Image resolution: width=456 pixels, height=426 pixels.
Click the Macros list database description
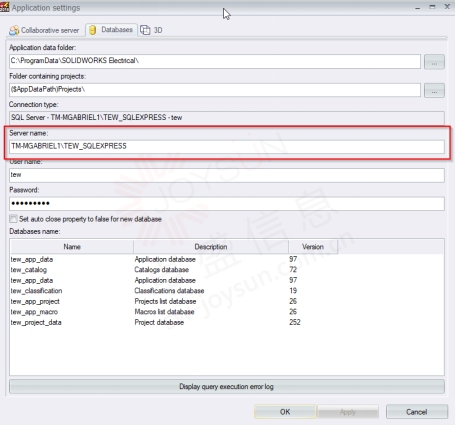(164, 312)
